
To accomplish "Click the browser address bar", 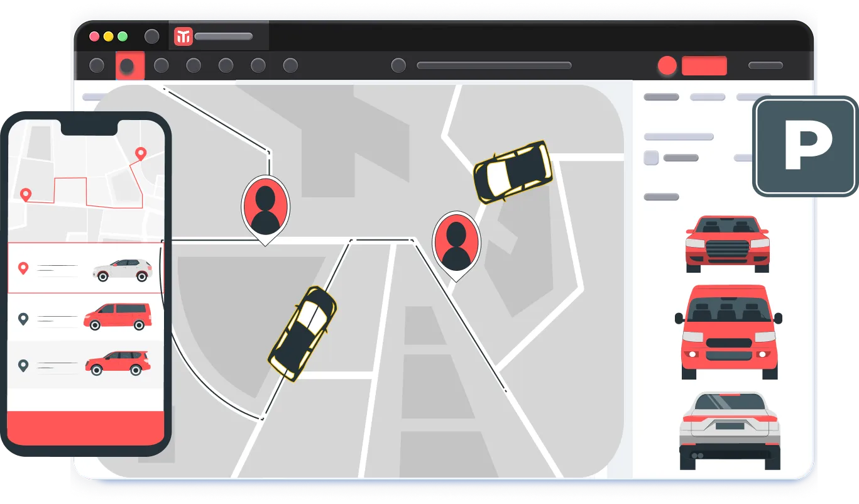I will pos(494,65).
